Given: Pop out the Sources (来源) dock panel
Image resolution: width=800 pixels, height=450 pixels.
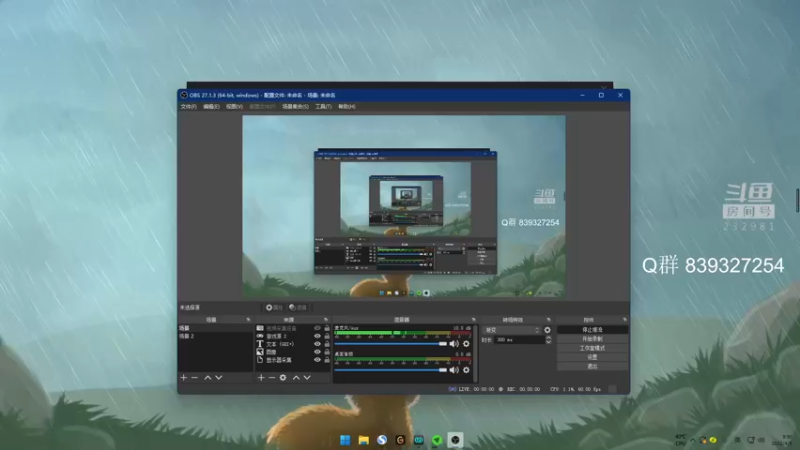Looking at the screenshot, I should tap(326, 319).
